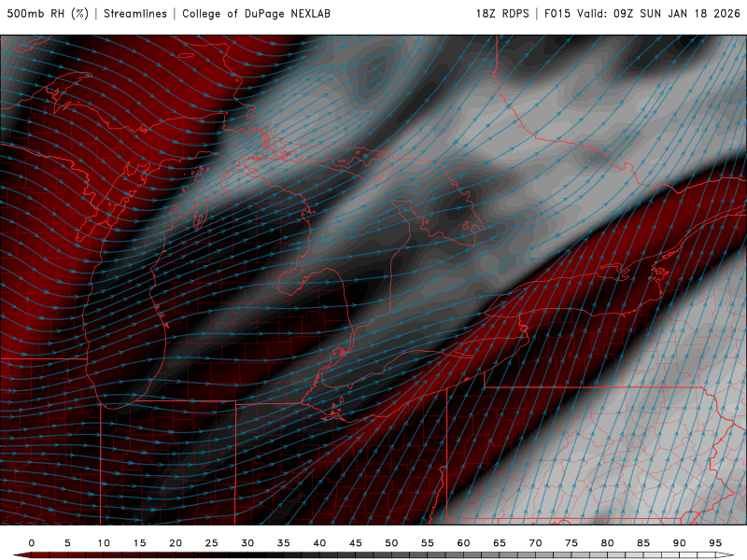Select the '5' label on color scale
This screenshot has height=560, width=747.
tap(67, 543)
